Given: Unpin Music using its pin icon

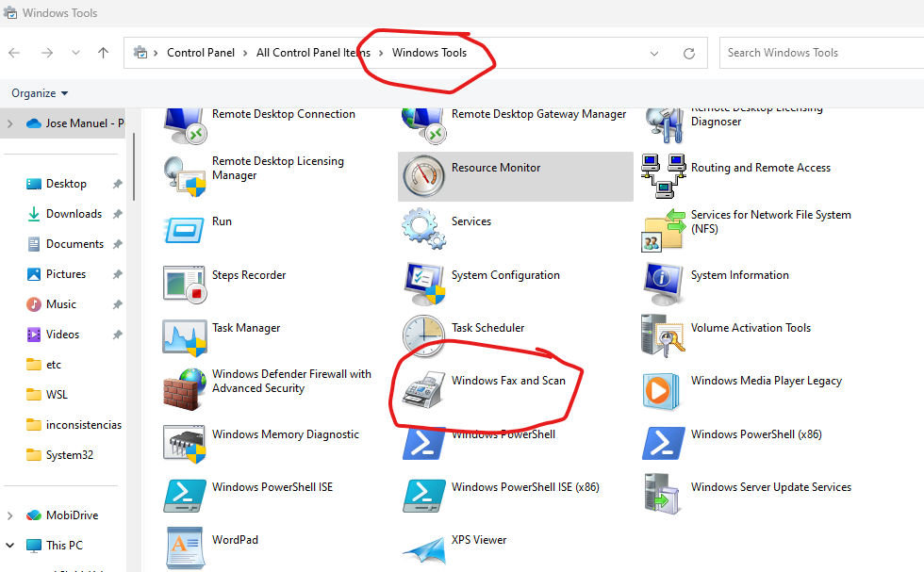Looking at the screenshot, I should (117, 304).
